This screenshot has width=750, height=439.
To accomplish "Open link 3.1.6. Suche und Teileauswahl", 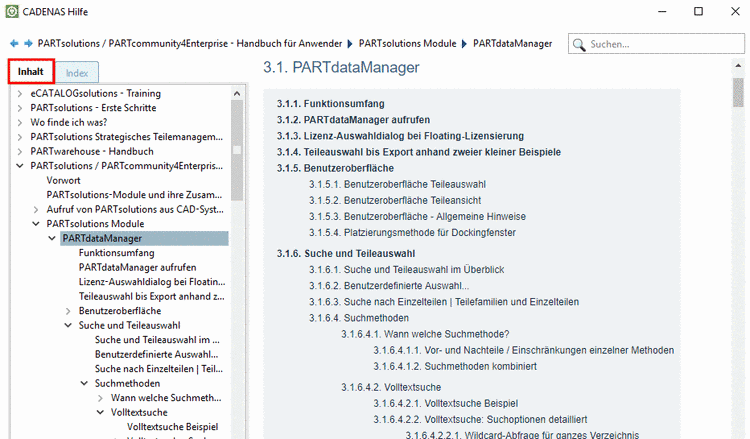I will click(x=346, y=253).
